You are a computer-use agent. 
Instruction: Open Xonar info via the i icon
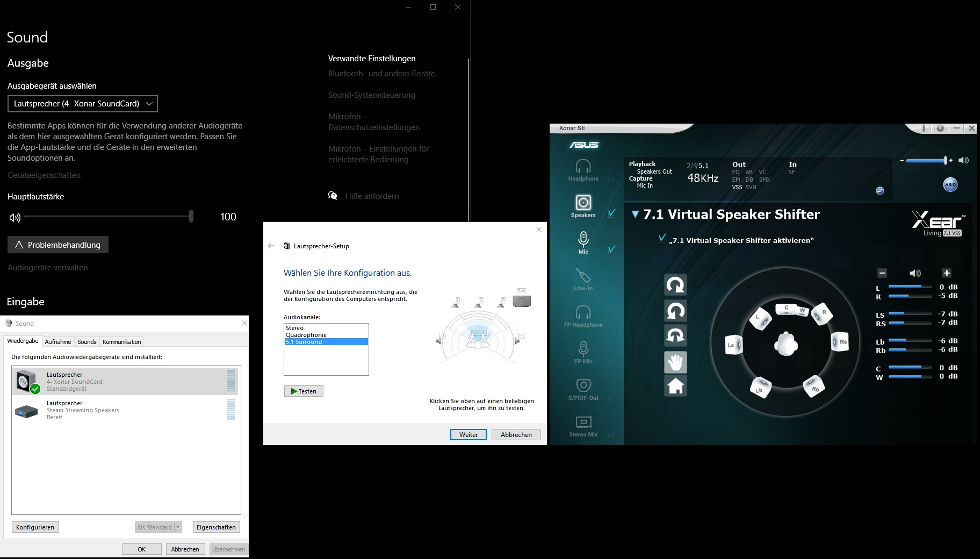(x=924, y=128)
